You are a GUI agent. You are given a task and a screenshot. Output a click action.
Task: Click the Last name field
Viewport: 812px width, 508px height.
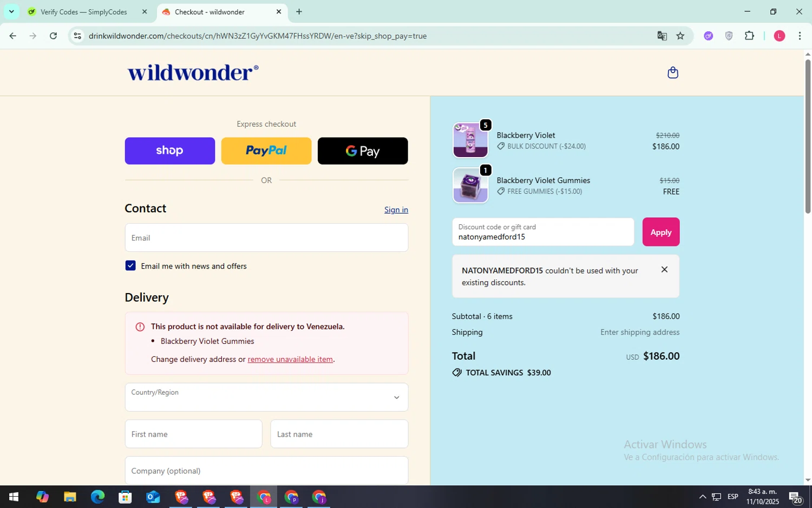(x=339, y=434)
